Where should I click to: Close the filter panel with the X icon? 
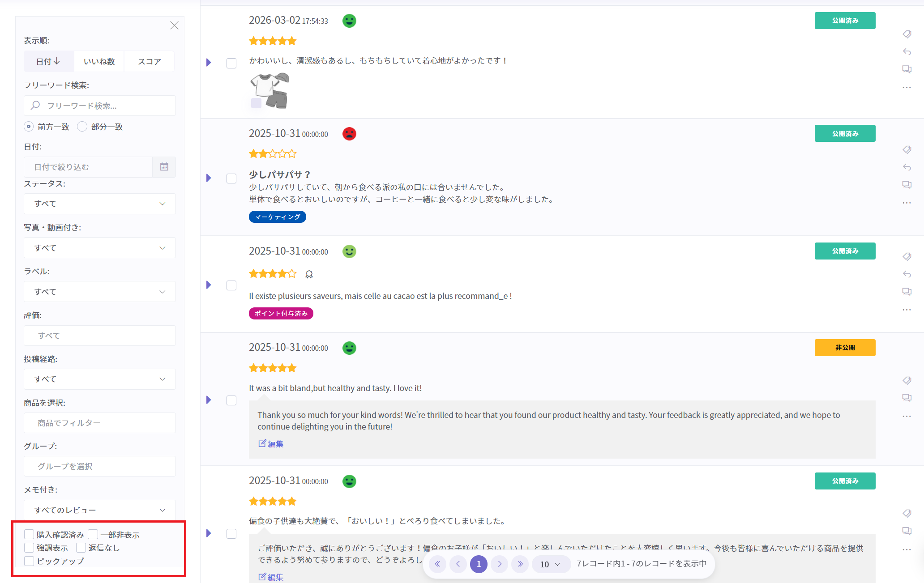point(174,26)
